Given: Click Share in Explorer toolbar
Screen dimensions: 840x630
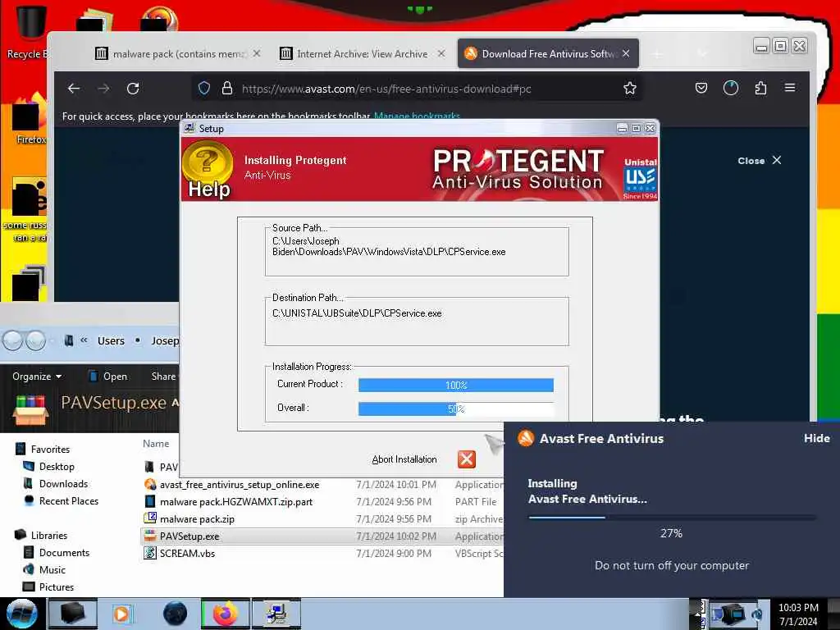Looking at the screenshot, I should (x=163, y=377).
